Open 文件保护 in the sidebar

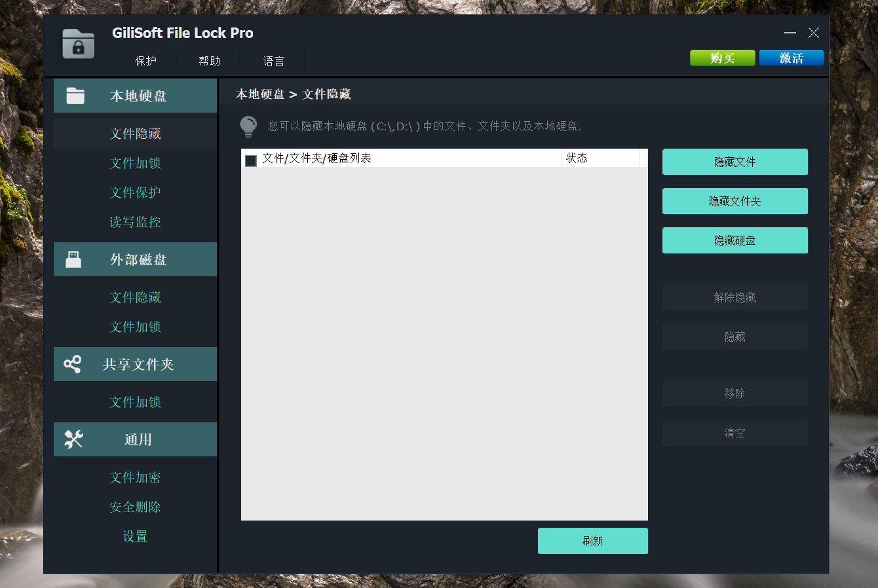coord(135,193)
